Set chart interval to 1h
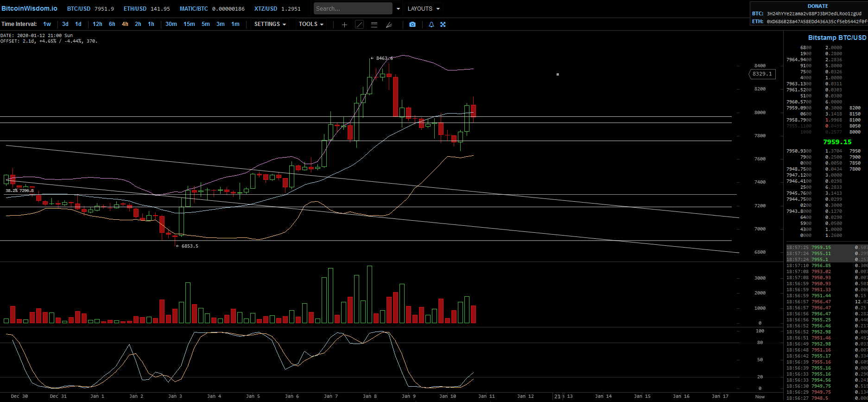Viewport: 868px width, 402px height. click(x=151, y=24)
